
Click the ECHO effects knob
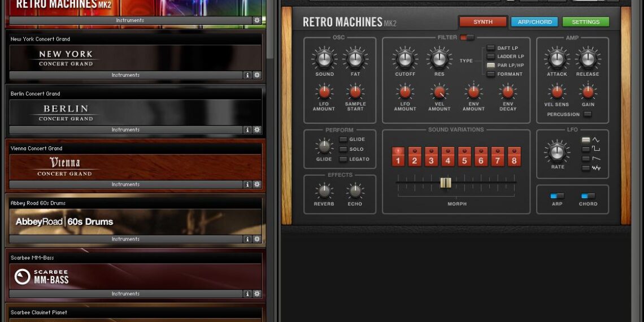tap(355, 192)
